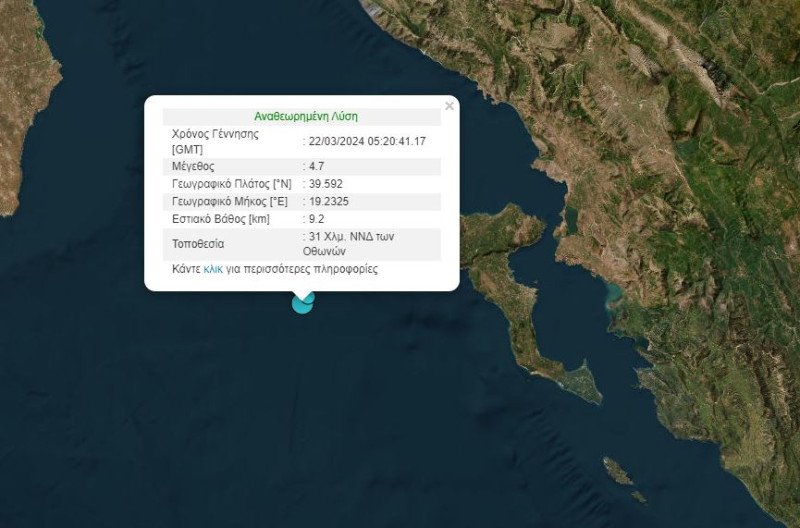Click the 'Χρόνος Γέννησης [GMT]' label
800x528 pixels.
(215, 141)
